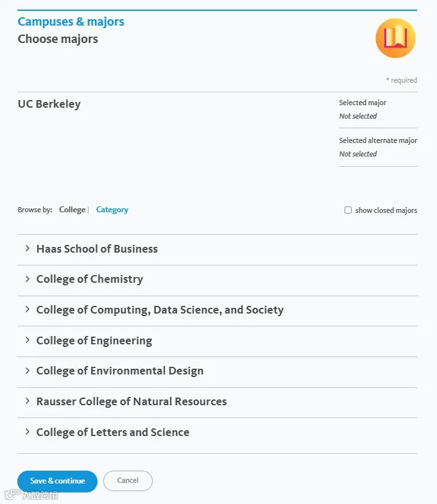Image resolution: width=437 pixels, height=504 pixels.
Task: Click the Cancel button
Action: tap(128, 480)
